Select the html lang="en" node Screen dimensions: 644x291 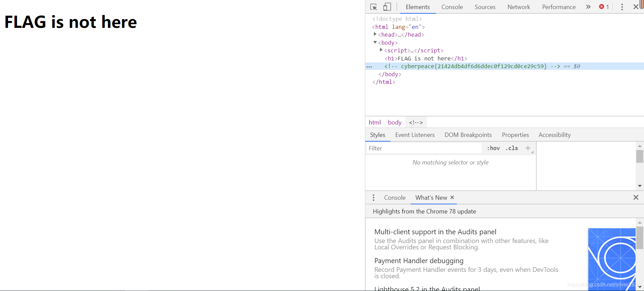(x=398, y=27)
